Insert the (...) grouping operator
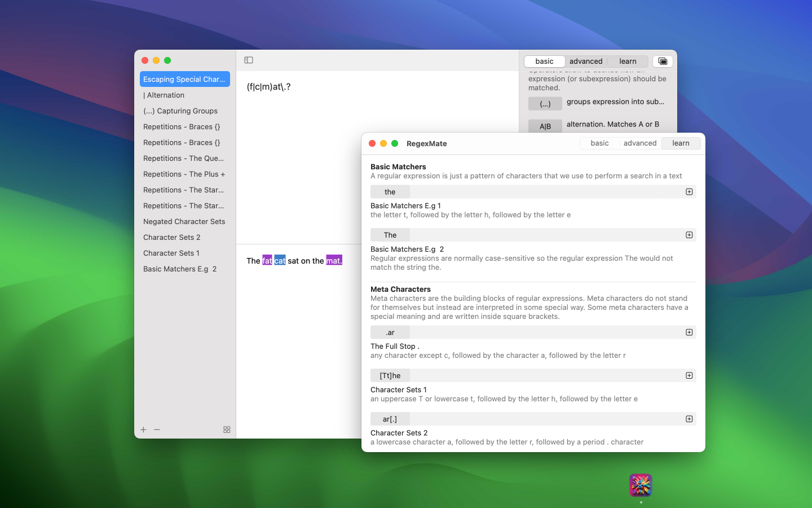Image resolution: width=812 pixels, height=508 pixels. (x=545, y=104)
